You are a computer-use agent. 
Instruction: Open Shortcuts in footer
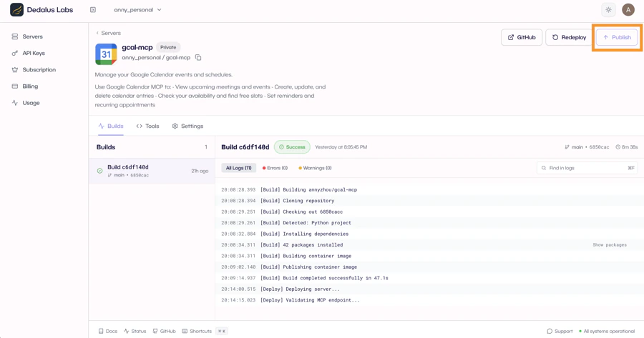[x=197, y=331]
